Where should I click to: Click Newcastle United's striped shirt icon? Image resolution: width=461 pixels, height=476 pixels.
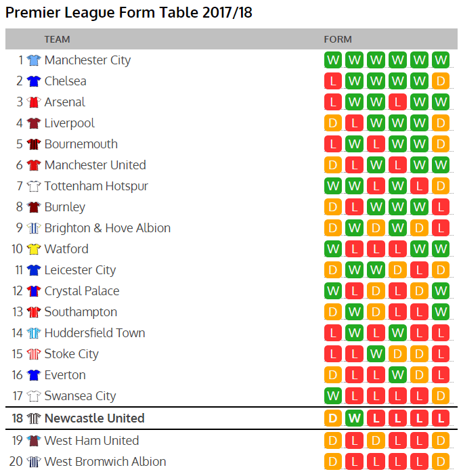(34, 418)
